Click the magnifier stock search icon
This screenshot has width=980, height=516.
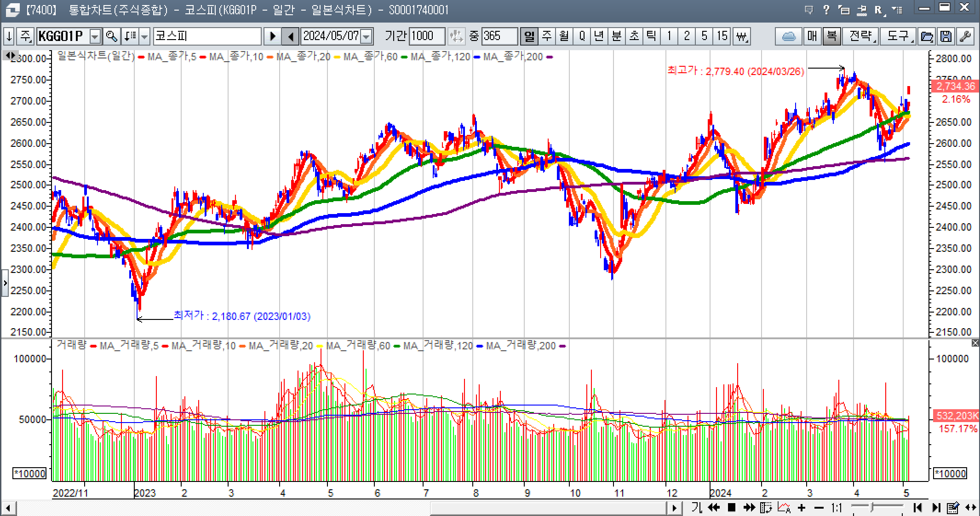111,36
